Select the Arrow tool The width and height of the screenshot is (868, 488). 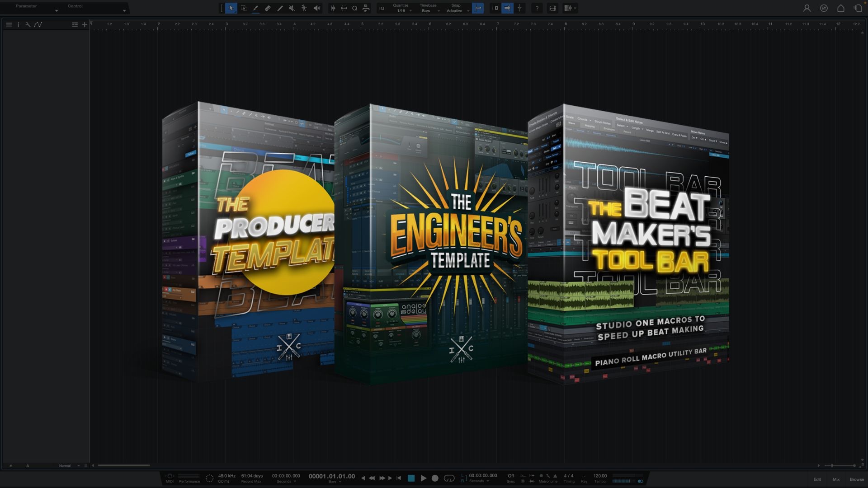pyautogui.click(x=231, y=8)
